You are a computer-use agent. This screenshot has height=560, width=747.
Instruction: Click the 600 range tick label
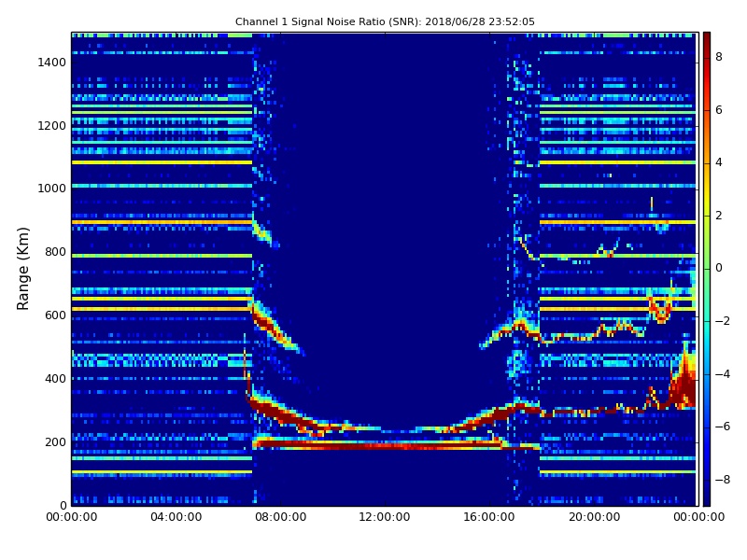click(x=55, y=315)
